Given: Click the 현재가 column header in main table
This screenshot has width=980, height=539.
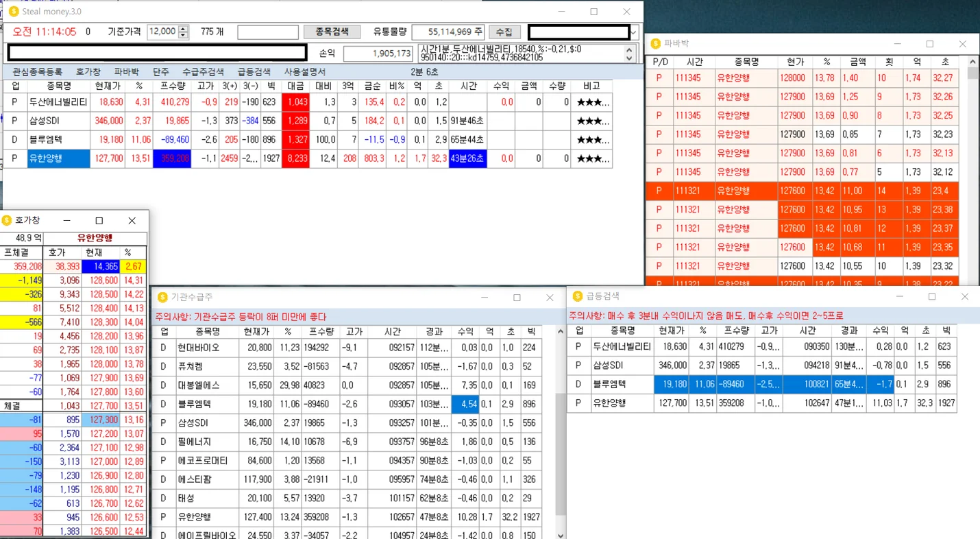Looking at the screenshot, I should point(108,86).
